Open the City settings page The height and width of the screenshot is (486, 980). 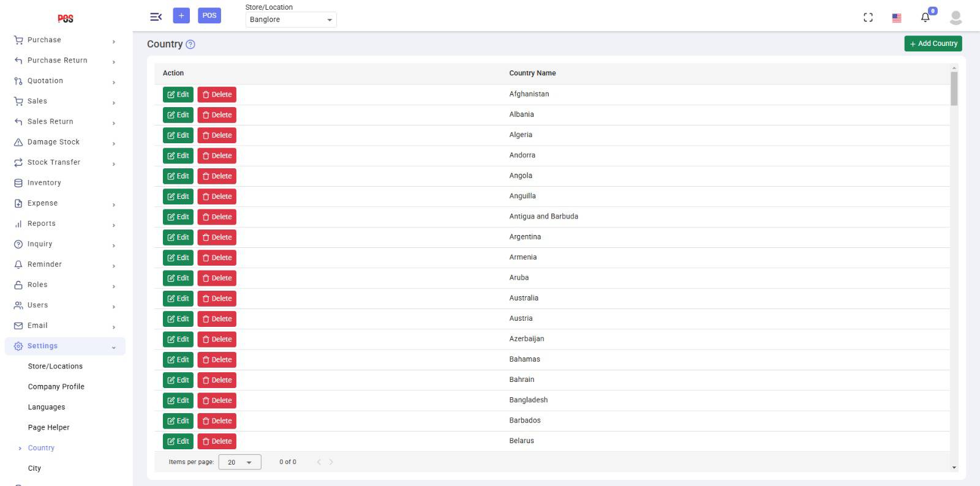point(34,468)
